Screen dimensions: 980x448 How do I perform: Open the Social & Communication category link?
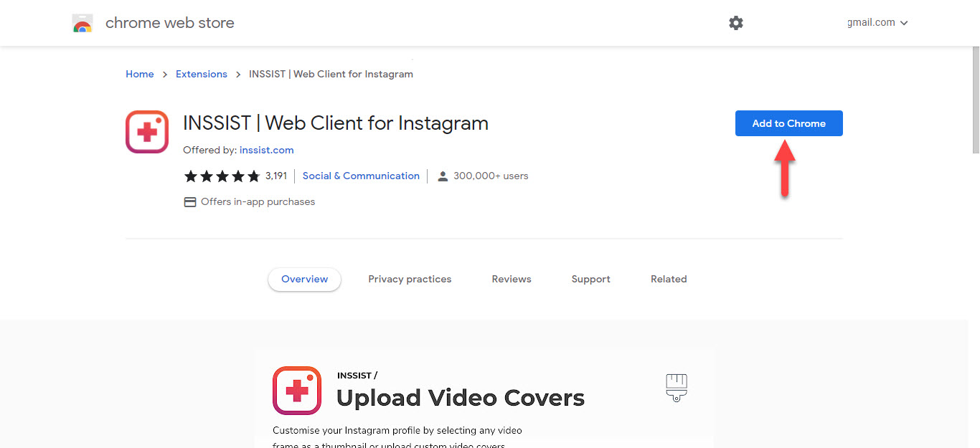tap(361, 176)
